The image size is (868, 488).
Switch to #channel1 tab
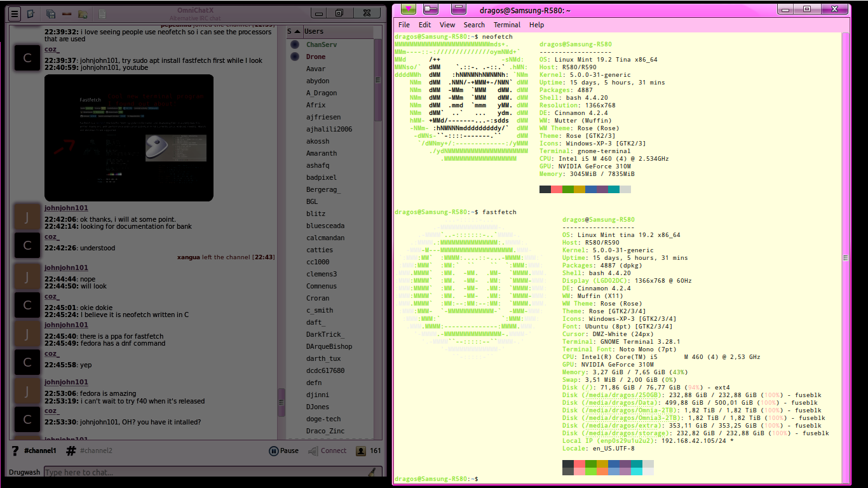click(x=41, y=451)
